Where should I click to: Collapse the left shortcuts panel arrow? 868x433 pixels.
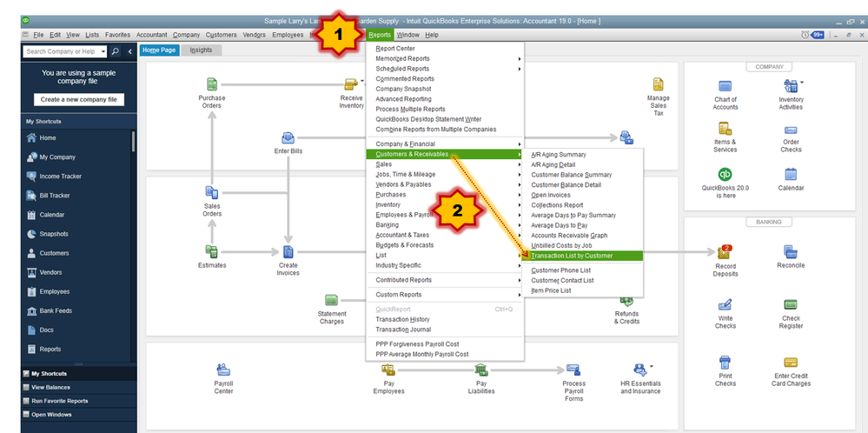click(x=130, y=51)
